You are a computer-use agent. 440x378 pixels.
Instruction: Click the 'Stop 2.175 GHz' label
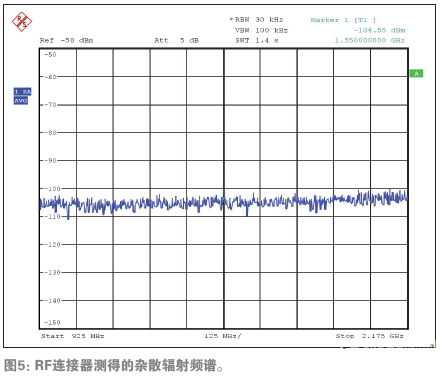(x=369, y=336)
